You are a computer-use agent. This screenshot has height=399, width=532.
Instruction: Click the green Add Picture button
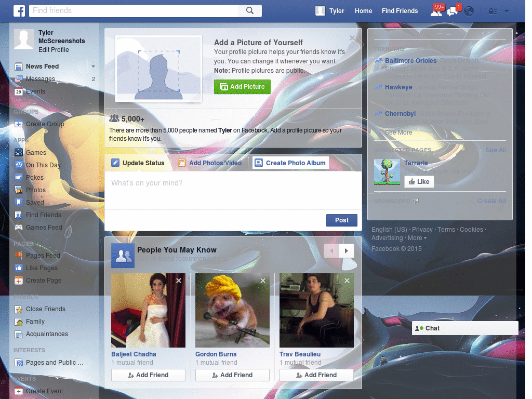tap(242, 87)
